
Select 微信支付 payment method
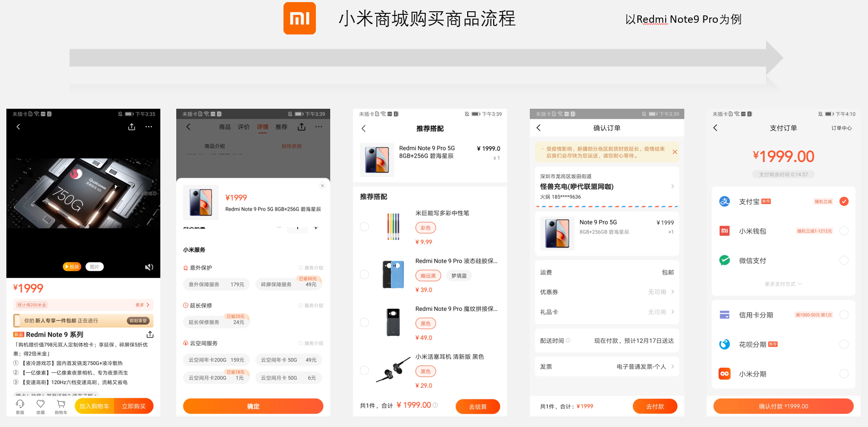click(x=844, y=260)
